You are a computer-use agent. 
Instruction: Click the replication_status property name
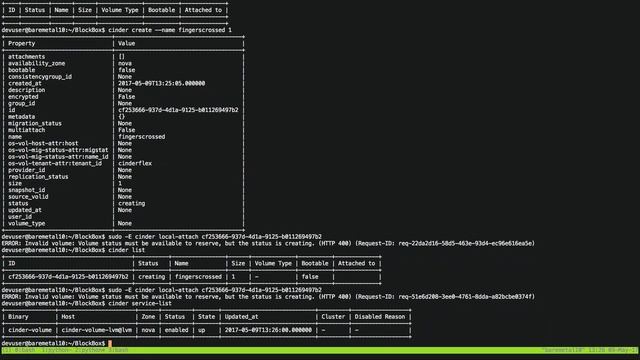(38, 177)
